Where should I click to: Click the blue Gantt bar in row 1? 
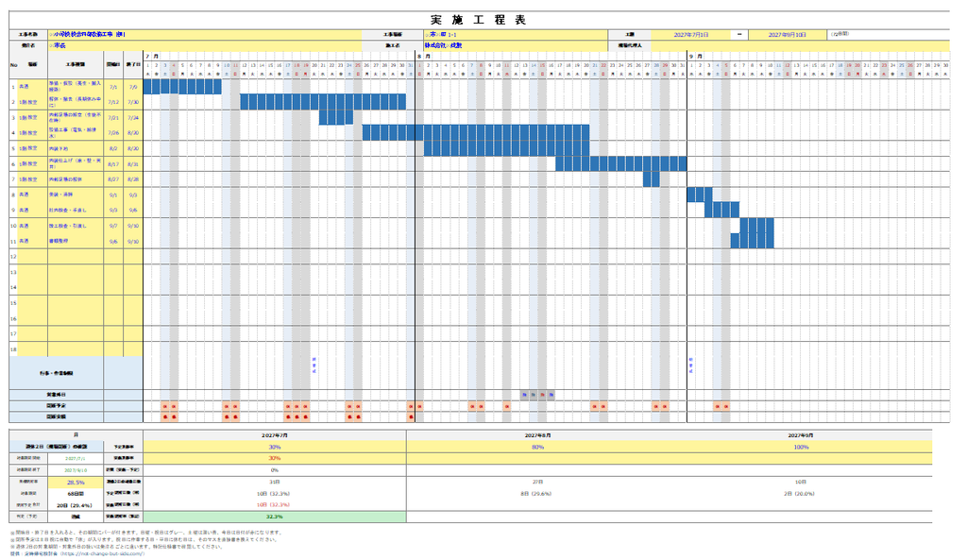(182, 87)
